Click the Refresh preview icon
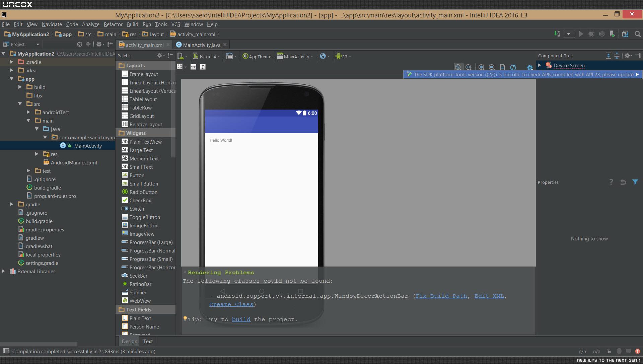The image size is (643, 364). tap(513, 67)
